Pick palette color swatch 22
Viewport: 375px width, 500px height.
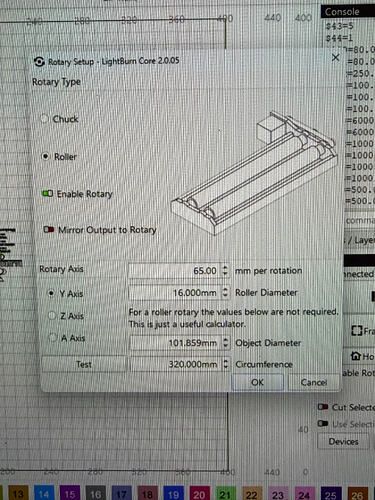[252, 493]
